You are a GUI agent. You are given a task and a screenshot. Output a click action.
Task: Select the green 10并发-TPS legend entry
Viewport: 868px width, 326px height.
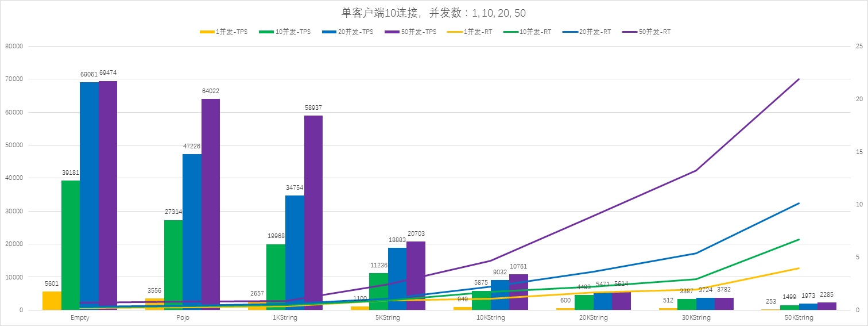click(x=285, y=32)
